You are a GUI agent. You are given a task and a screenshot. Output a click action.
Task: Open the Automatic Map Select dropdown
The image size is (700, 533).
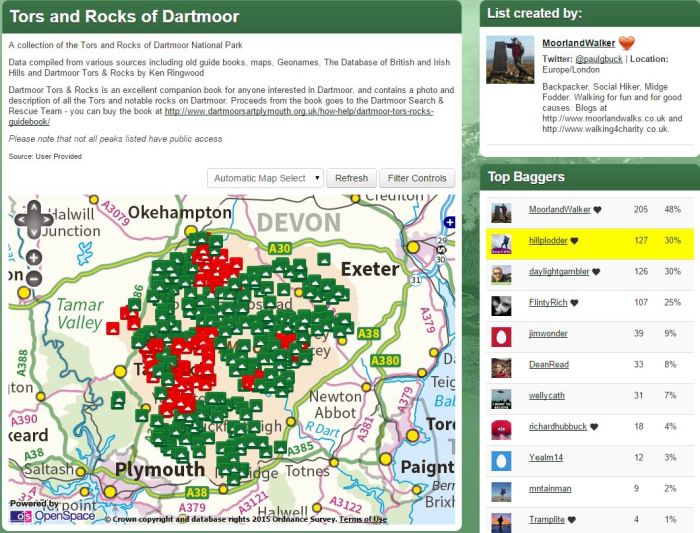265,178
